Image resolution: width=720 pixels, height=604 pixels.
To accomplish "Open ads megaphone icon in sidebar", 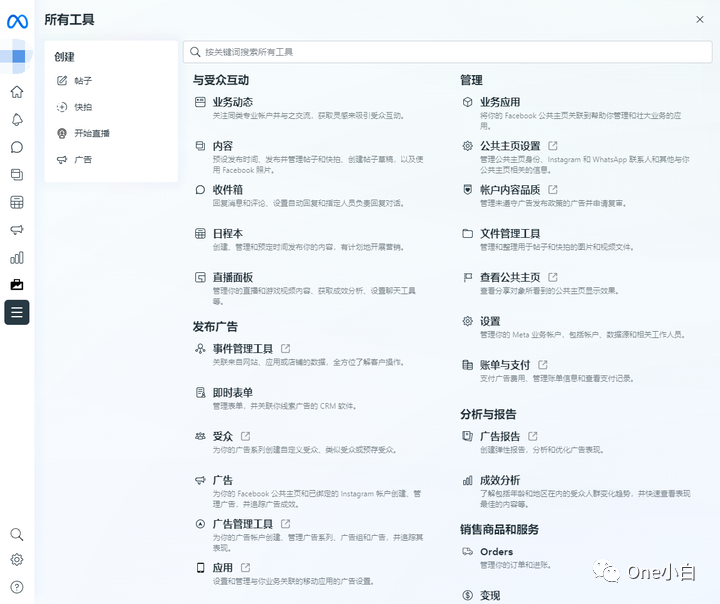I will [17, 230].
